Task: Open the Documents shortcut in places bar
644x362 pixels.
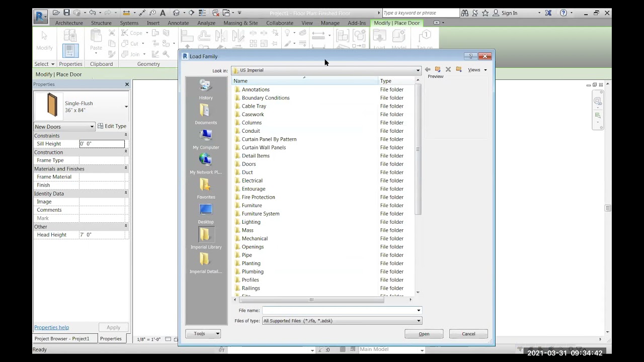Action: point(206,114)
